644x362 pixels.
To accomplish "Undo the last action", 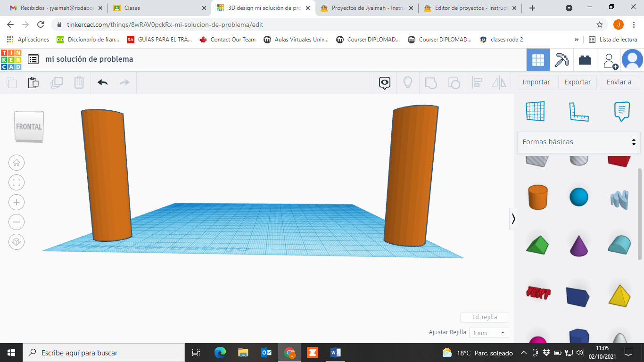I will (102, 82).
